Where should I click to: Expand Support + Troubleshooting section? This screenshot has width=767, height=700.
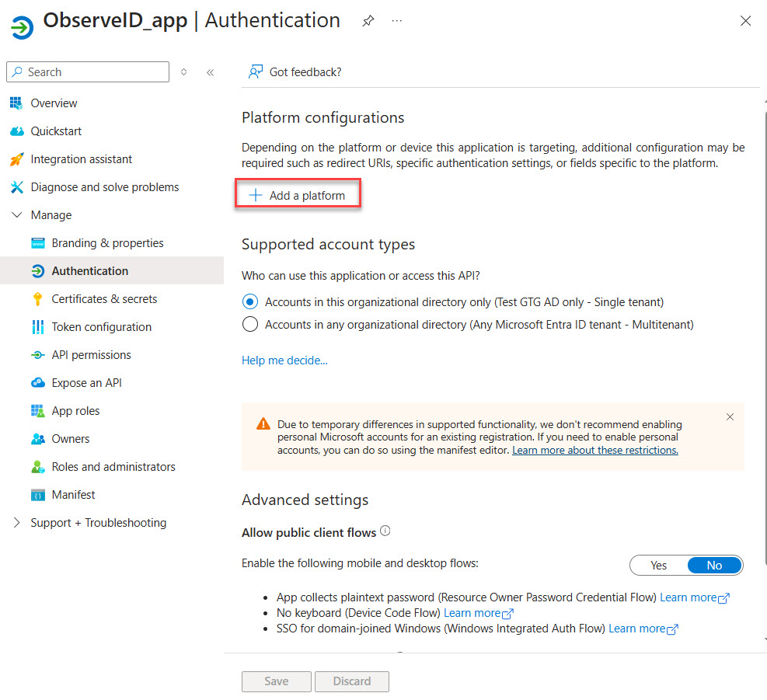point(17,523)
